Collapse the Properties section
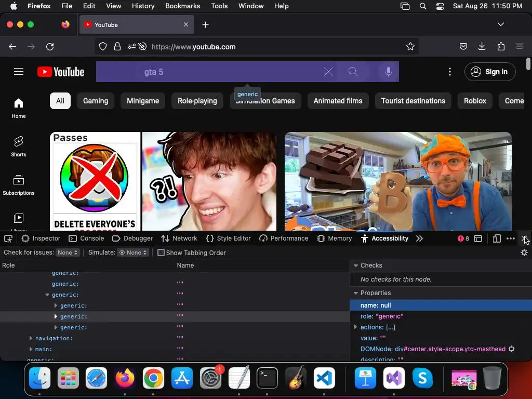The width and height of the screenshot is (532, 399). tap(356, 293)
